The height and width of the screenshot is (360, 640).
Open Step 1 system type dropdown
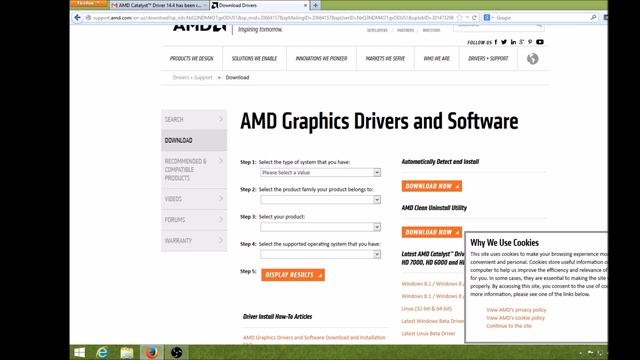[320, 173]
